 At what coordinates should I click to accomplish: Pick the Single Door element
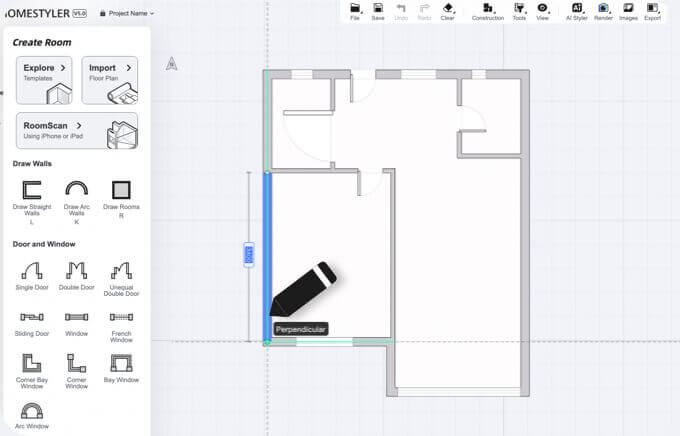coord(32,273)
